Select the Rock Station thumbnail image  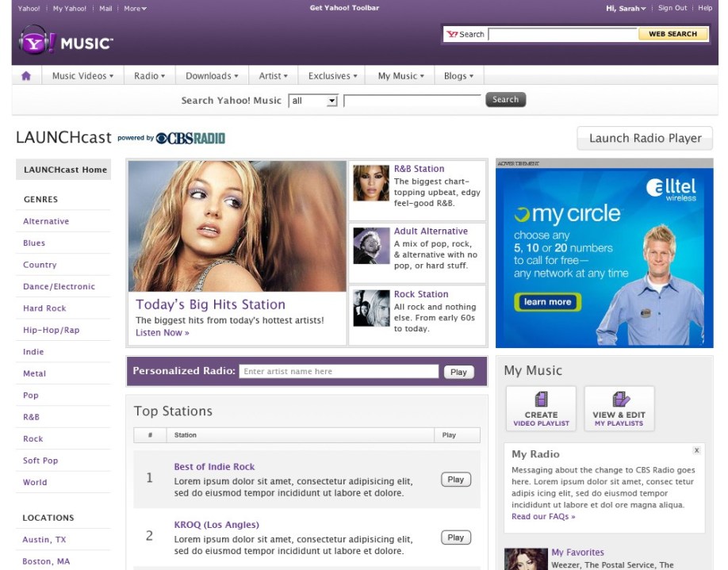[x=371, y=308]
